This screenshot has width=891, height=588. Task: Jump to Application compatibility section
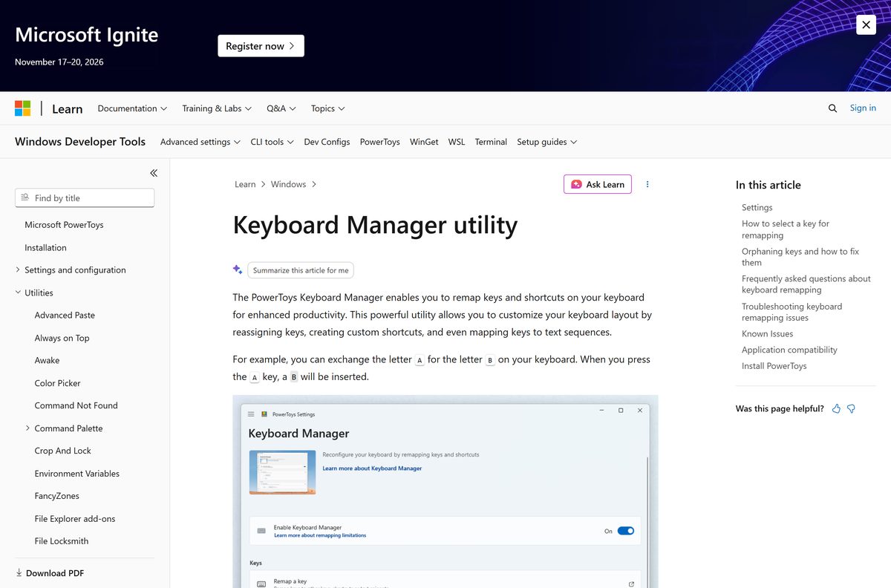point(789,350)
